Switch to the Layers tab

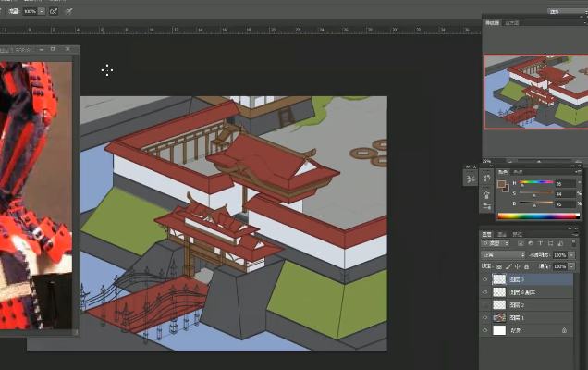pyautogui.click(x=488, y=234)
